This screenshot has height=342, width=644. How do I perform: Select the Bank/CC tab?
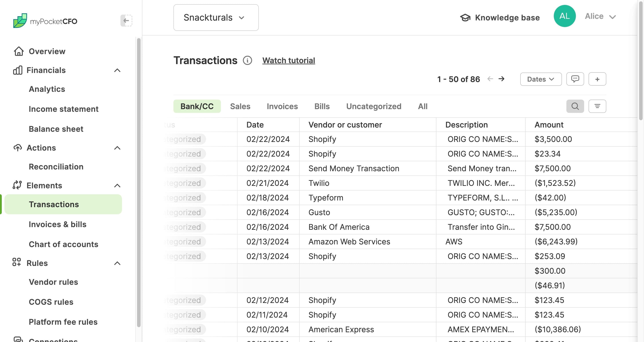(197, 106)
